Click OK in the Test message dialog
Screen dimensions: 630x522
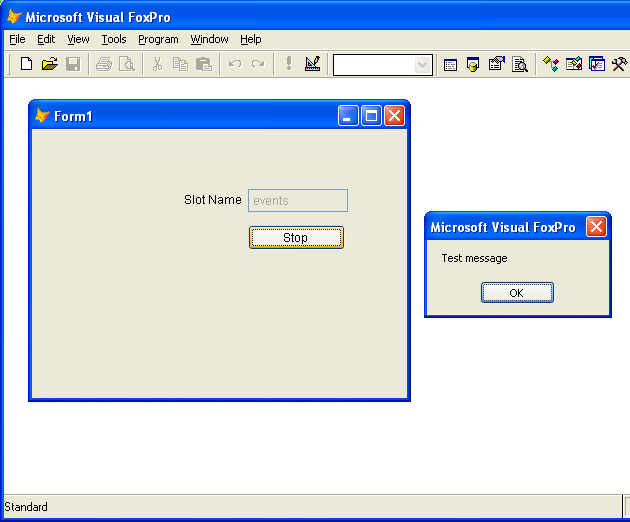(517, 293)
